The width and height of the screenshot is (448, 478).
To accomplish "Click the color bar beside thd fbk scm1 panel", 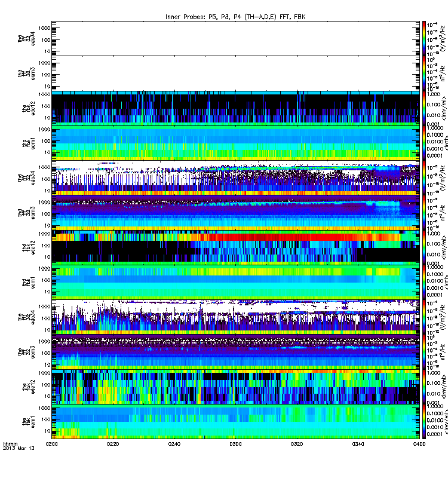I will coord(424,282).
